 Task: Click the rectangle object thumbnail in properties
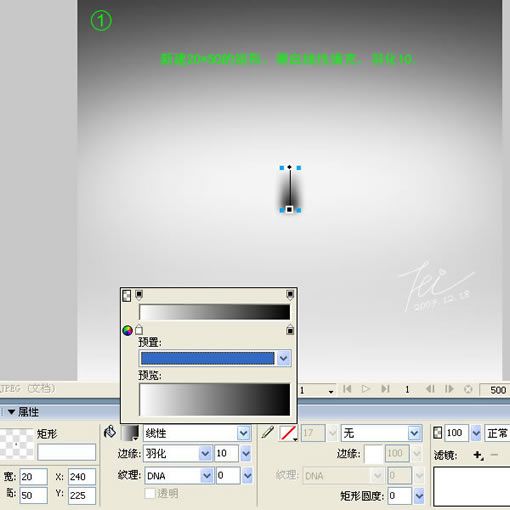pos(17,443)
